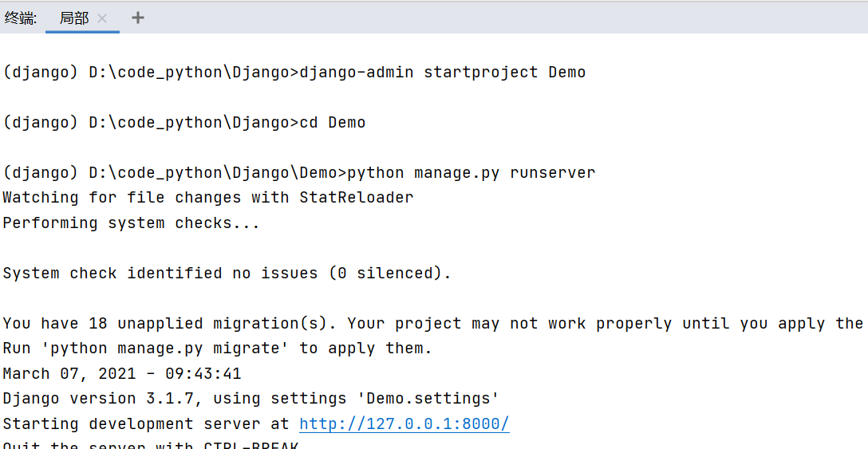
Task: Click the System check identified no issues line
Action: [227, 274]
